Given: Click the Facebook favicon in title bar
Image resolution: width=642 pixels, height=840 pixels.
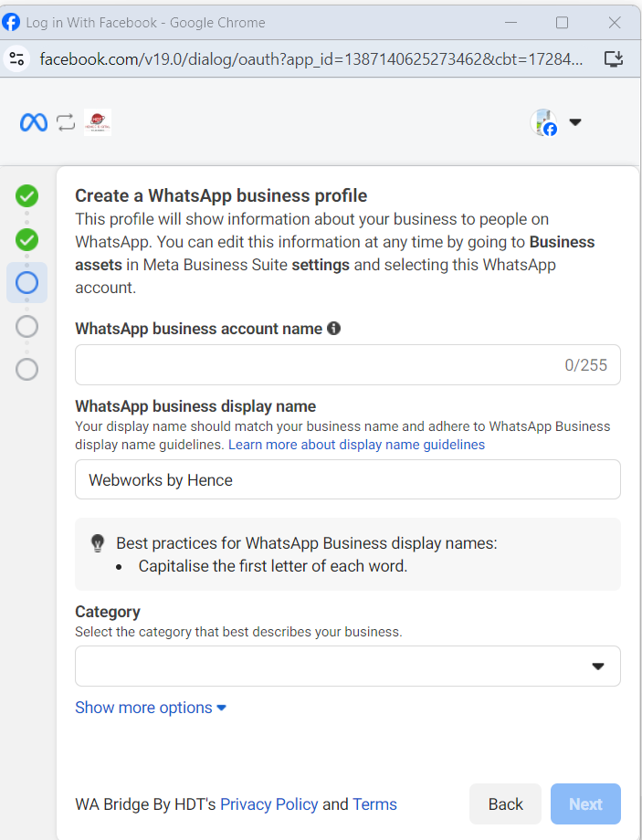Looking at the screenshot, I should (x=11, y=22).
